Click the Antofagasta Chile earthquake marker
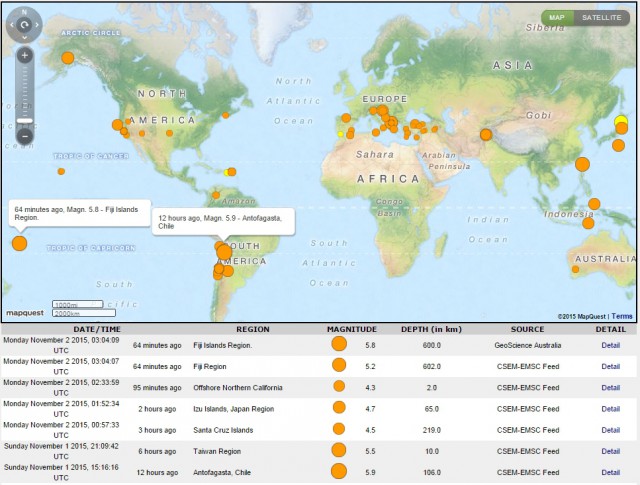The height and width of the screenshot is (485, 640). pos(224,252)
